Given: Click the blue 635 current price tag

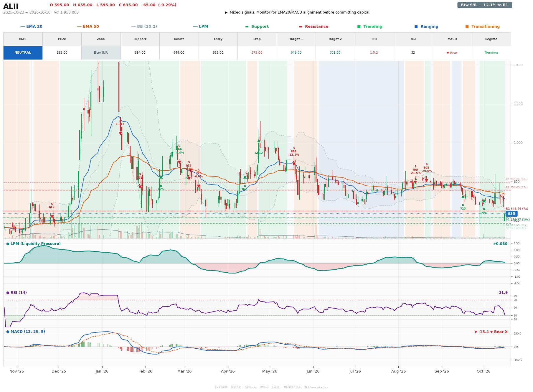Looking at the screenshot, I should (511, 214).
